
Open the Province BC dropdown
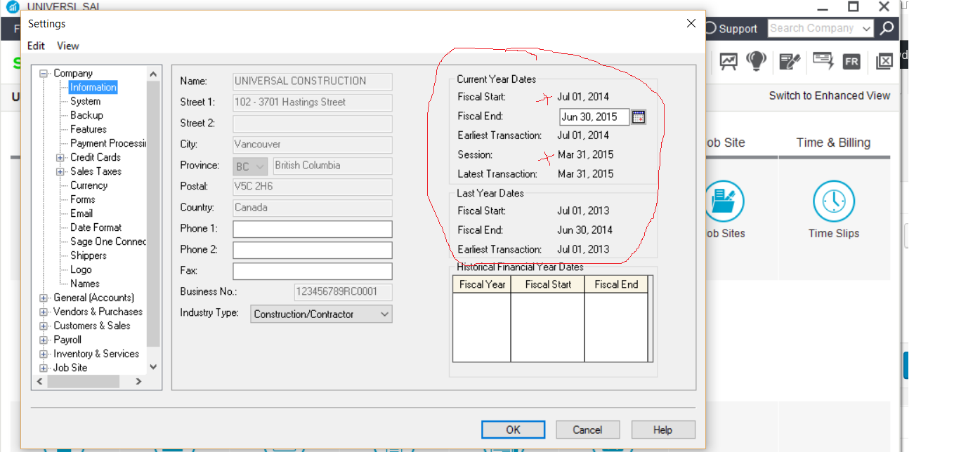pyautogui.click(x=250, y=166)
